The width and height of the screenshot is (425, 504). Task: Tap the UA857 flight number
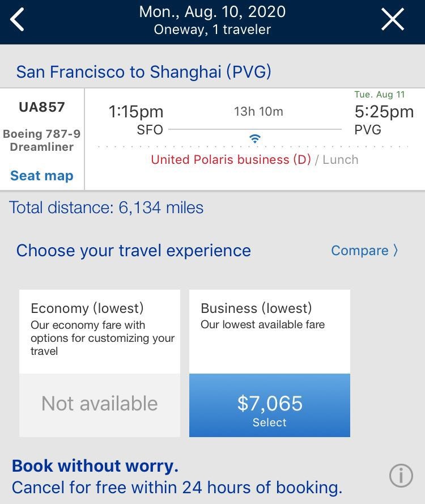point(42,107)
